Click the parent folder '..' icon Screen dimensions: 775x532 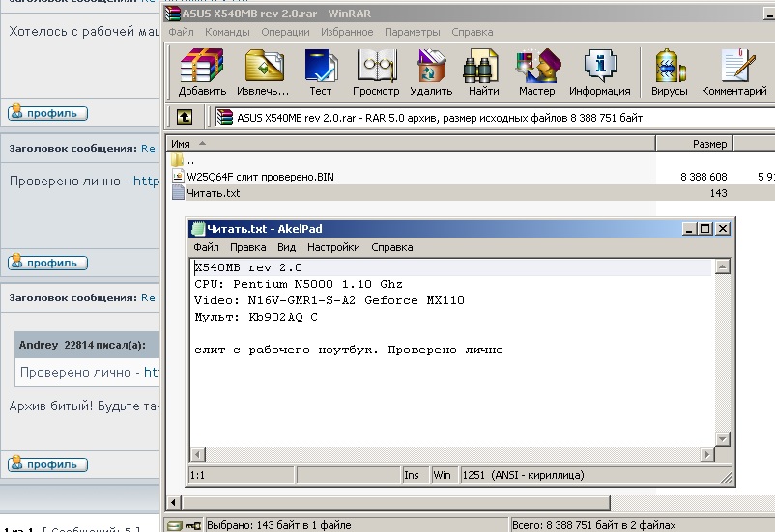(x=178, y=160)
